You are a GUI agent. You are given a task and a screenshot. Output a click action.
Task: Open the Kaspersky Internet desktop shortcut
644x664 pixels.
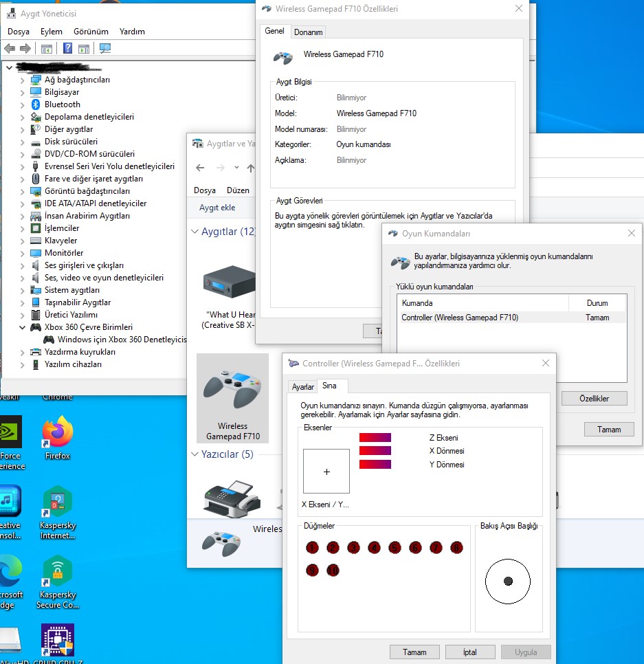pyautogui.click(x=58, y=512)
